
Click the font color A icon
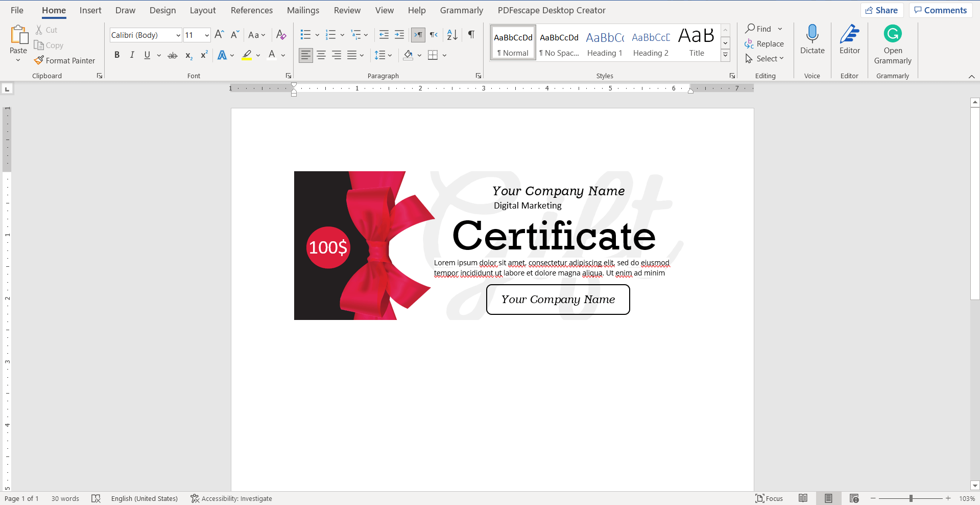[x=272, y=55]
